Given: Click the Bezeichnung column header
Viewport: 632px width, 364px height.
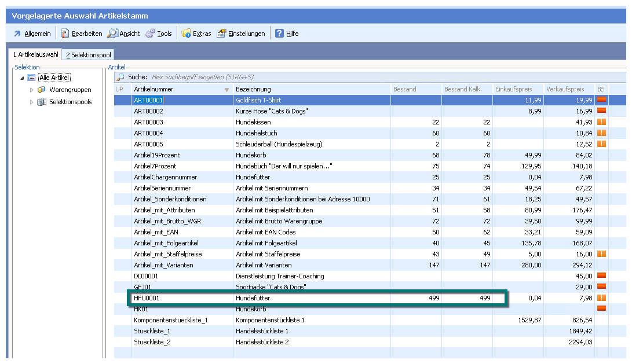Looking at the screenshot, I should pos(253,89).
